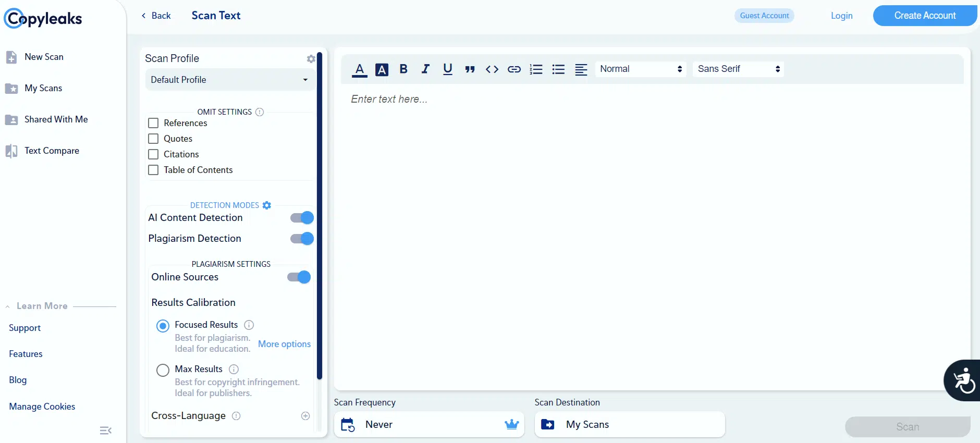Open the Support link
Screen dimensions: 980x443
point(24,328)
